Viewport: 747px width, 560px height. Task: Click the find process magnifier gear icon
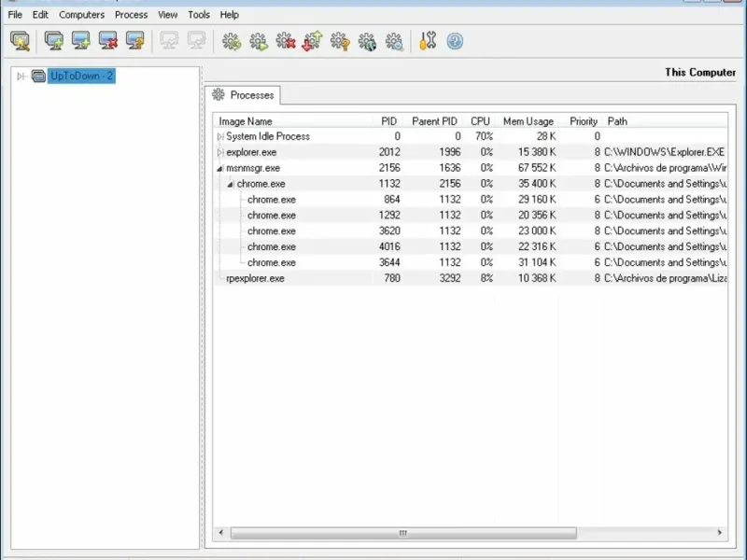point(394,41)
